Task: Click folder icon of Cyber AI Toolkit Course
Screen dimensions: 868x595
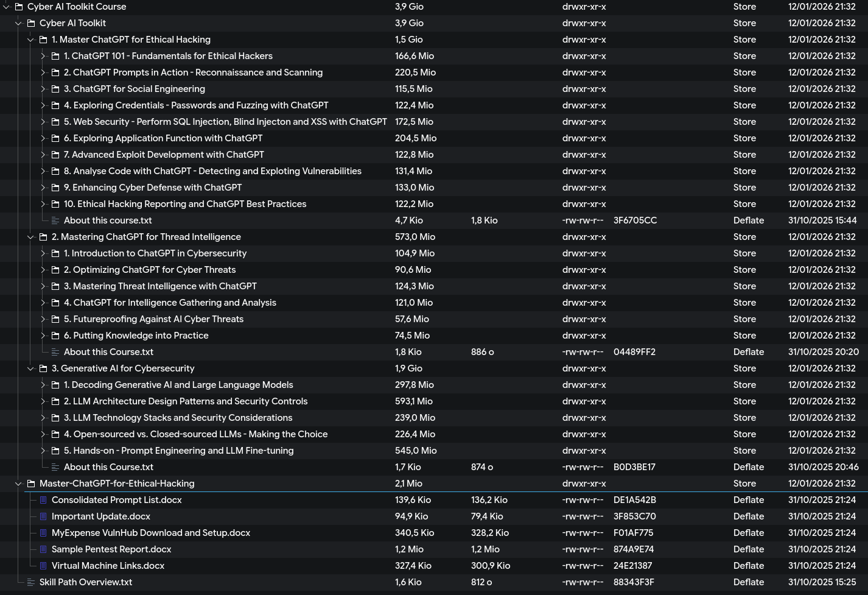Action: pyautogui.click(x=19, y=7)
